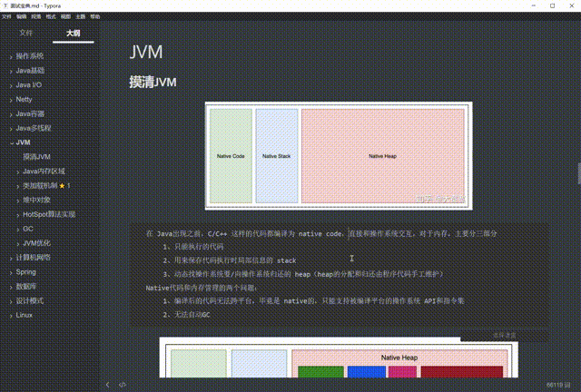Viewport: 581px width, 392px height.
Task: Expand the Java内存区域 chevron
Action: point(18,171)
